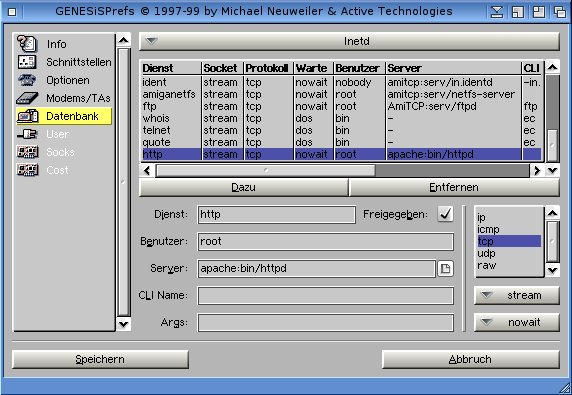The image size is (572, 395).
Task: Select the ident service row
Action: [x=341, y=82]
